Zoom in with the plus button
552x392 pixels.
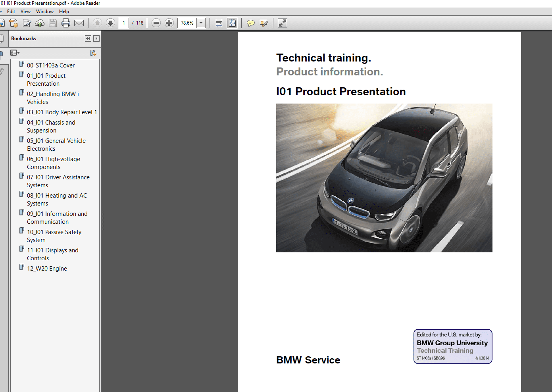tap(169, 23)
